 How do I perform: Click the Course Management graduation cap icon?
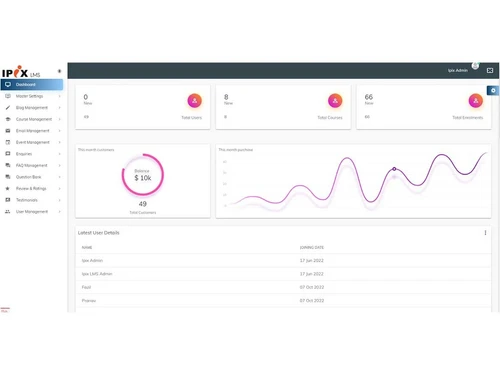8,119
